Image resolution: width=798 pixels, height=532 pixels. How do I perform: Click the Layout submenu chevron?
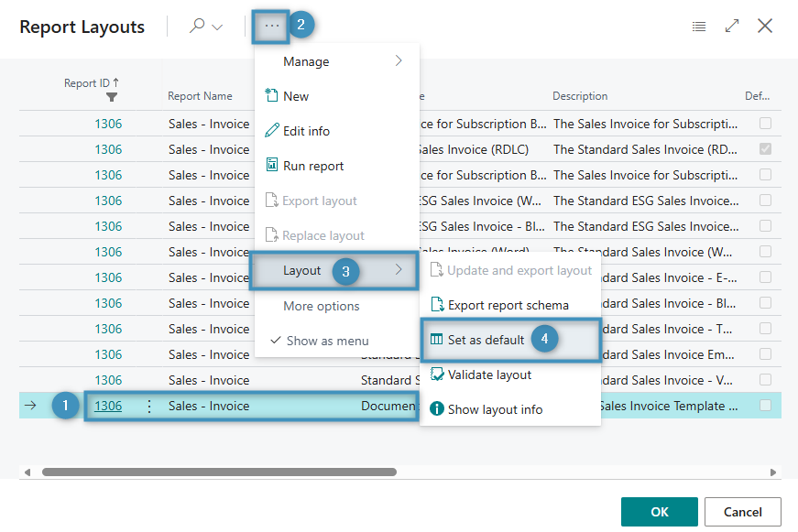399,269
